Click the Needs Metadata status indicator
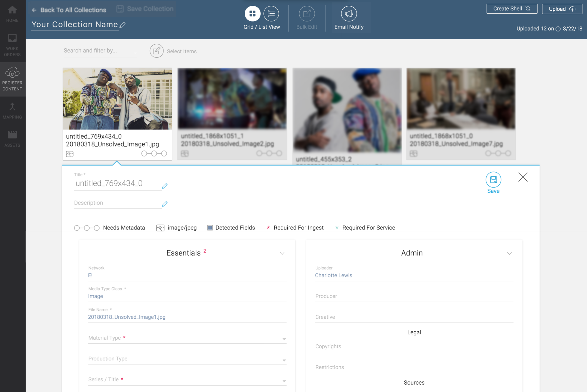 87,228
